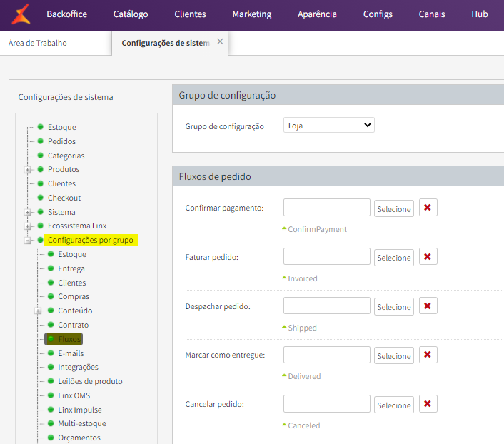Image resolution: width=504 pixels, height=444 pixels.
Task: Select Pedidos in the tree
Action: tap(61, 141)
